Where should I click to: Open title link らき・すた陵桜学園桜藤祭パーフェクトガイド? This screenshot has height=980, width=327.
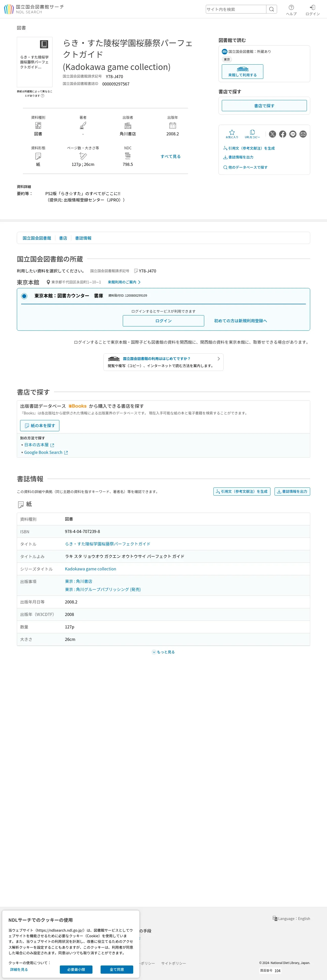point(108,544)
